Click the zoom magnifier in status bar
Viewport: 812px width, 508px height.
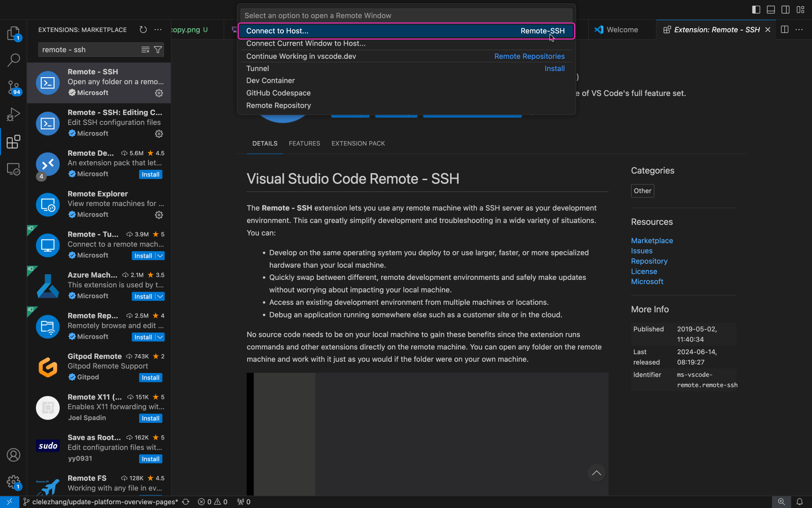[x=781, y=502]
